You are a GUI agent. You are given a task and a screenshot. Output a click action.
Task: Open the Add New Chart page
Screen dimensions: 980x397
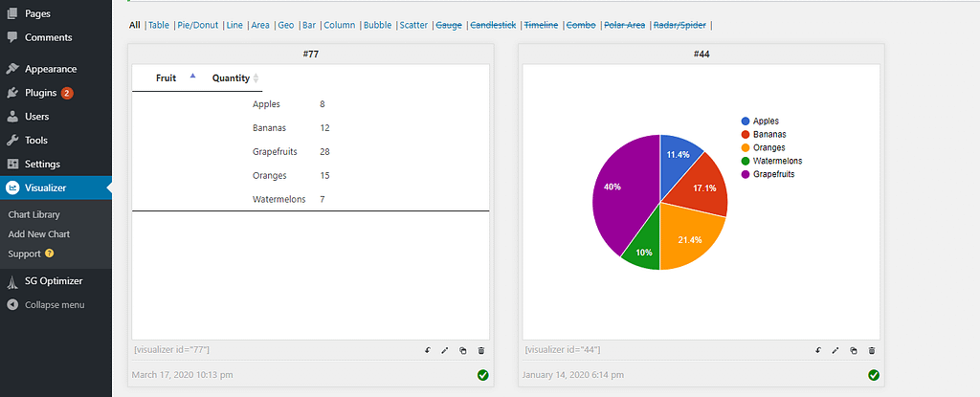click(x=38, y=233)
